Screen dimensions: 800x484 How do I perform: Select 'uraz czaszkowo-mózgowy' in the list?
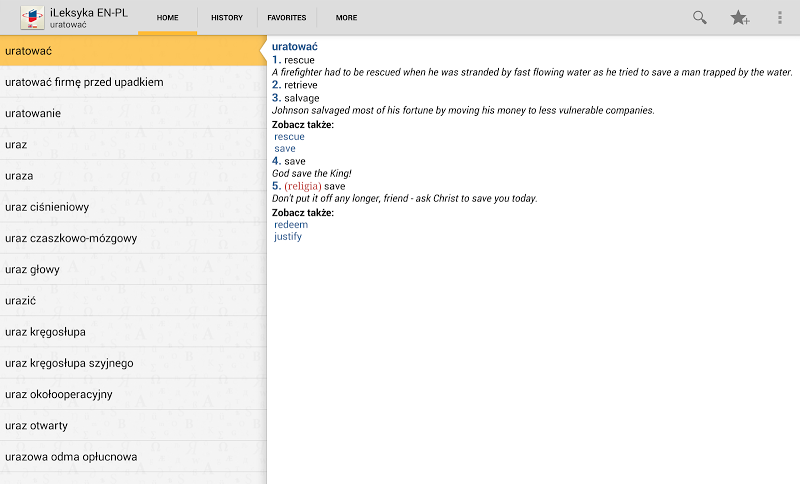tap(71, 238)
